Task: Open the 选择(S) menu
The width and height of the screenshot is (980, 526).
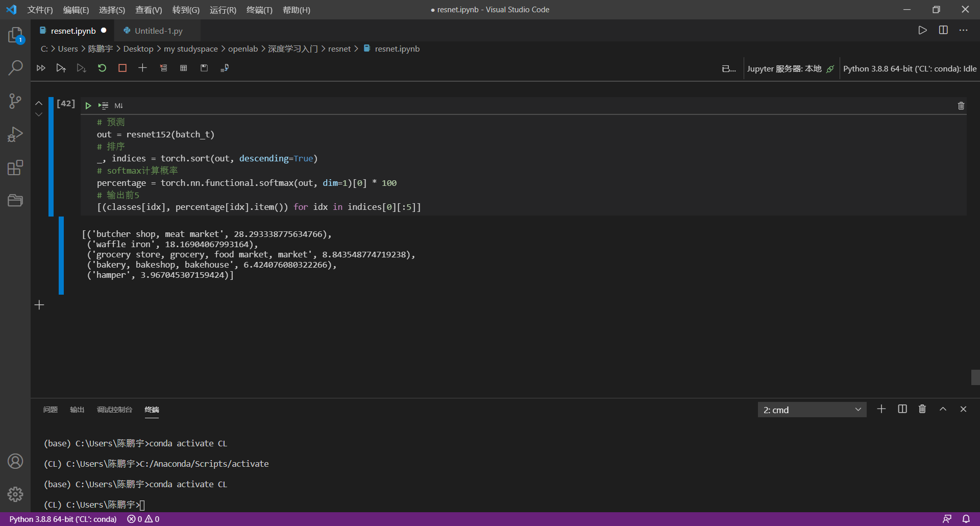Action: tap(112, 10)
